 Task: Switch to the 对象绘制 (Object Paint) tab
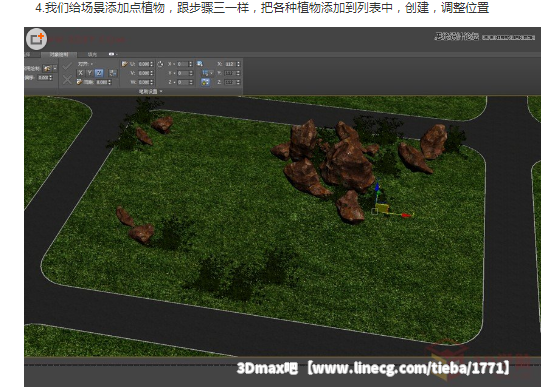(x=59, y=54)
